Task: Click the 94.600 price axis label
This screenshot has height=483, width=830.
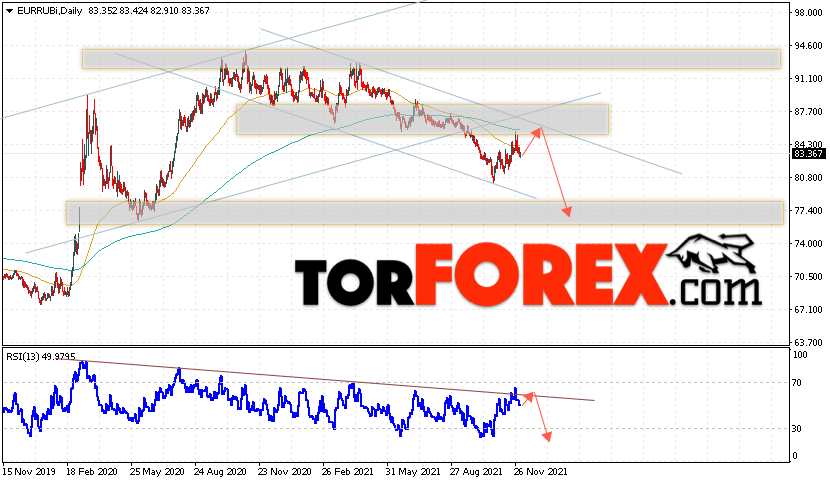Action: (808, 46)
